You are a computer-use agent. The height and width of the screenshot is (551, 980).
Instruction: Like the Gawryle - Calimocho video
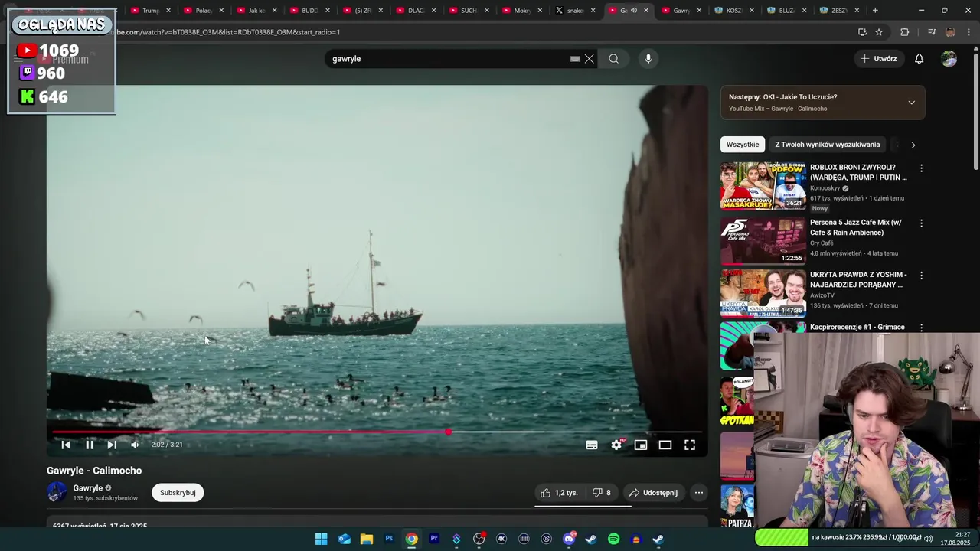coord(560,493)
